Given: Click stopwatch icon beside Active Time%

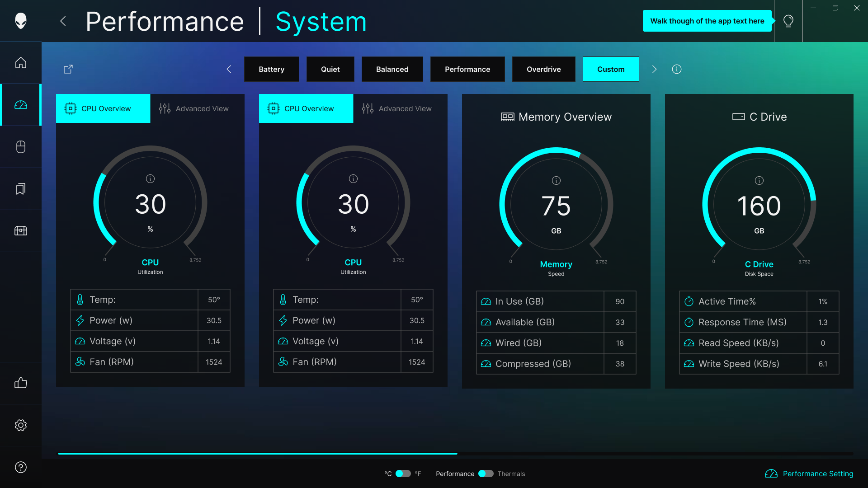Looking at the screenshot, I should coord(689,301).
